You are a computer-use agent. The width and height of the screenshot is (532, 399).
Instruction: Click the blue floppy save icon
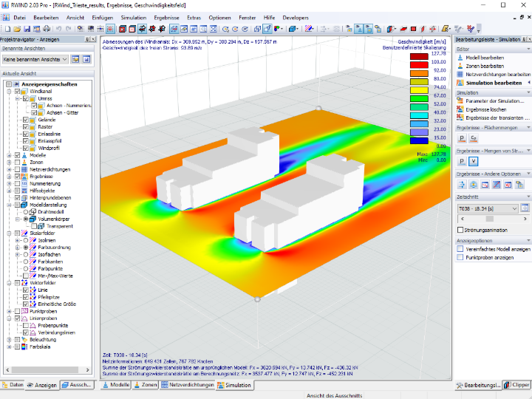click(x=27, y=29)
